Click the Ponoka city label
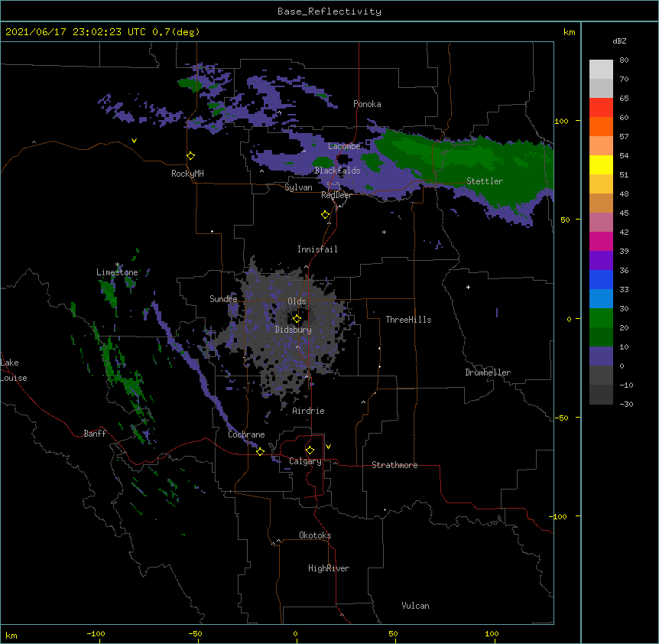The image size is (659, 644). 367,104
